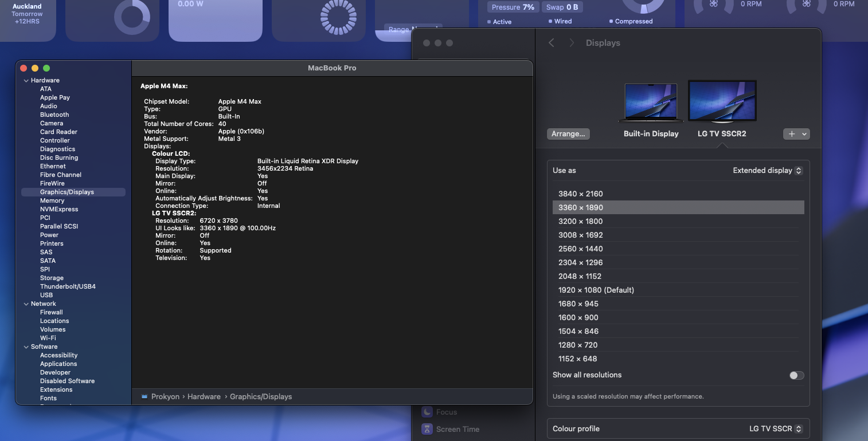Screen dimensions: 868x441
Task: Choose 1152 × 648 resolution
Action: (678, 359)
